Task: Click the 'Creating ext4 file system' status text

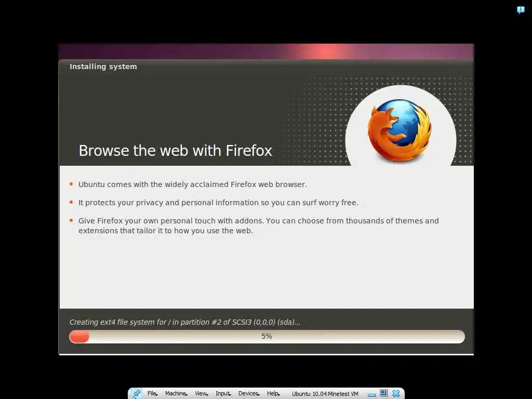Action: coord(185,322)
